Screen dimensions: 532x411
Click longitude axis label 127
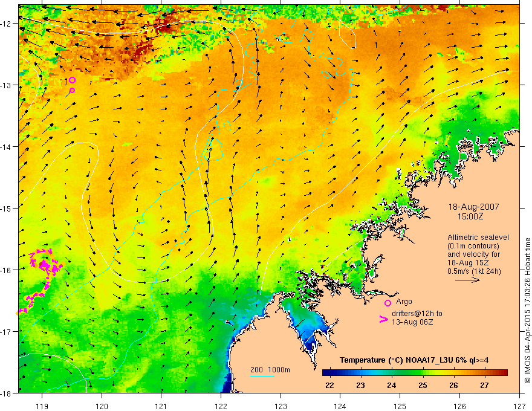pyautogui.click(x=519, y=406)
